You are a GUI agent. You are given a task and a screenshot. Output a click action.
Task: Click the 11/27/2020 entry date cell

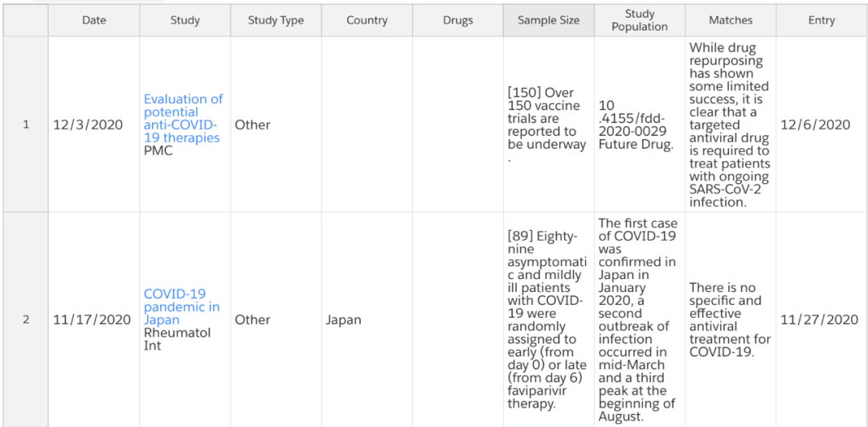coord(819,319)
